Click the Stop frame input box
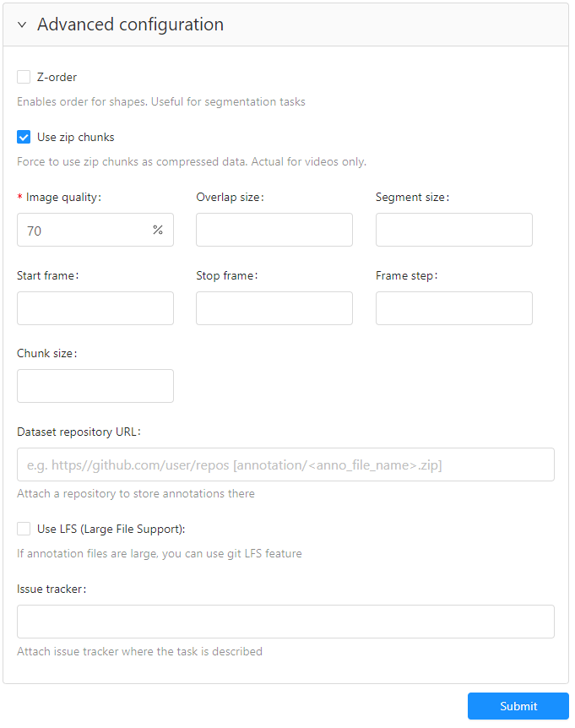575x728 pixels. coord(274,308)
